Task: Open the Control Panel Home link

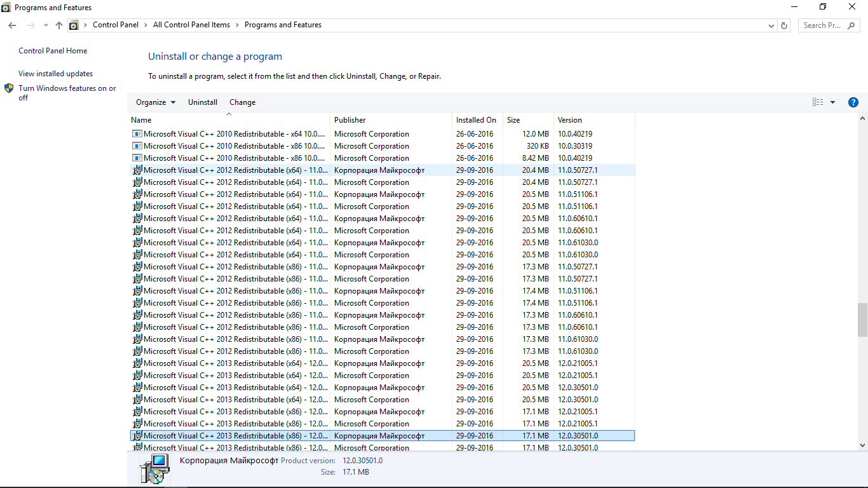Action: tap(53, 51)
